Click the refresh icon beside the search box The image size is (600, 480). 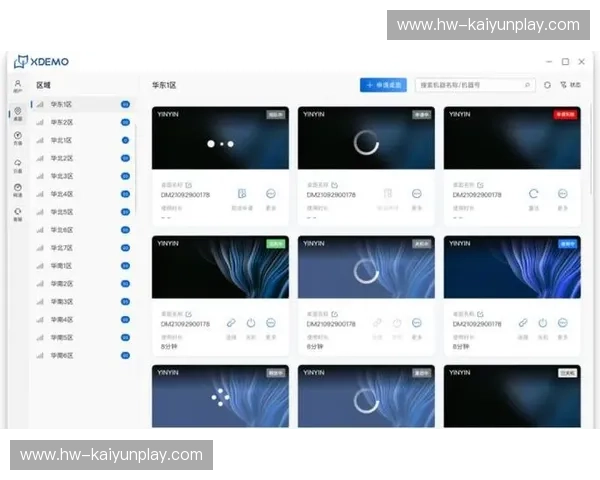[547, 85]
